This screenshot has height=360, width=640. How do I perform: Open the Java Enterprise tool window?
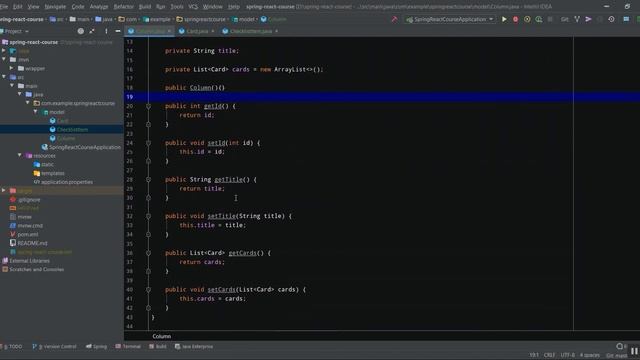click(194, 347)
